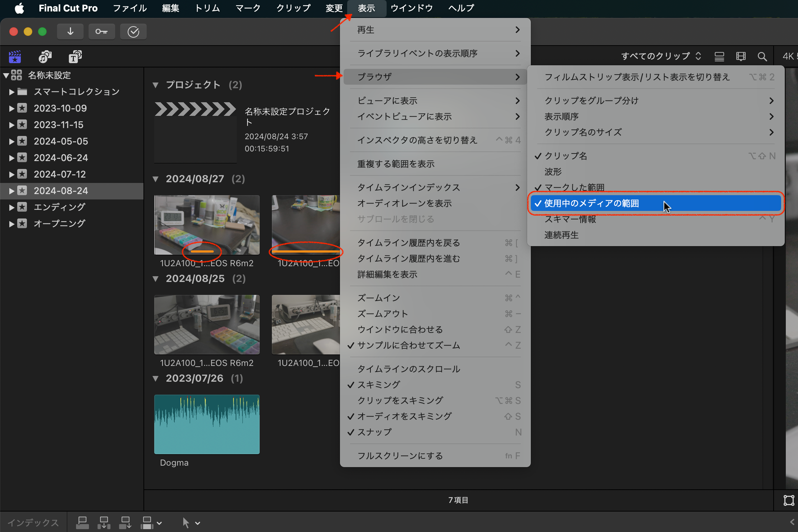Viewport: 798px width, 532px height.
Task: Open the Photos and Audio sidebar
Action: [45, 57]
